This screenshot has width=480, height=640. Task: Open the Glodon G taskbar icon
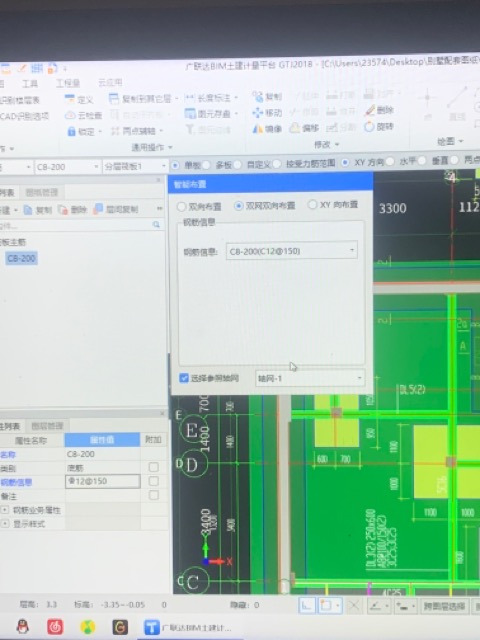coord(120,627)
